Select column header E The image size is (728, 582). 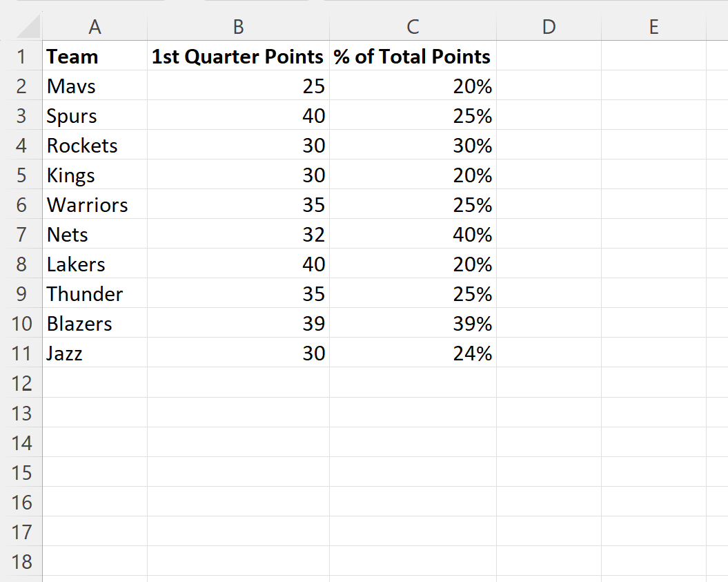pyautogui.click(x=653, y=27)
